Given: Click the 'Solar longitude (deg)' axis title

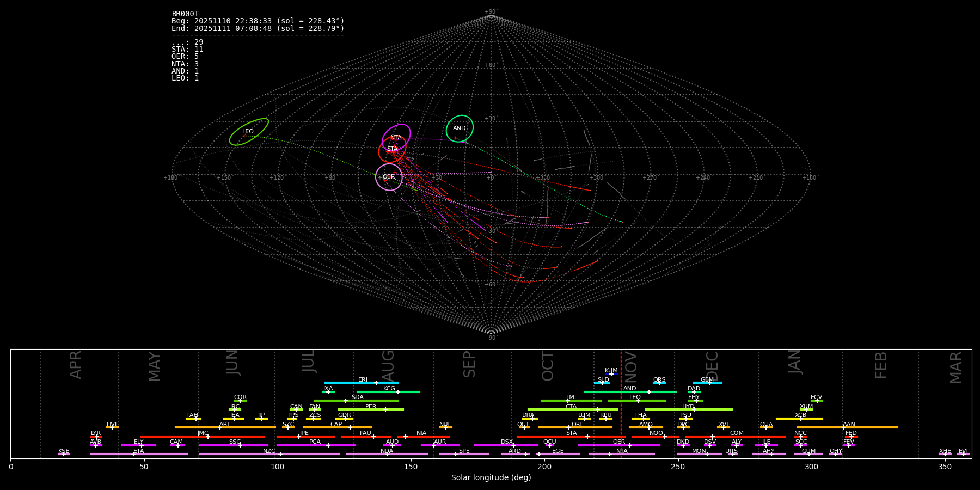Looking at the screenshot, I should 491,478.
